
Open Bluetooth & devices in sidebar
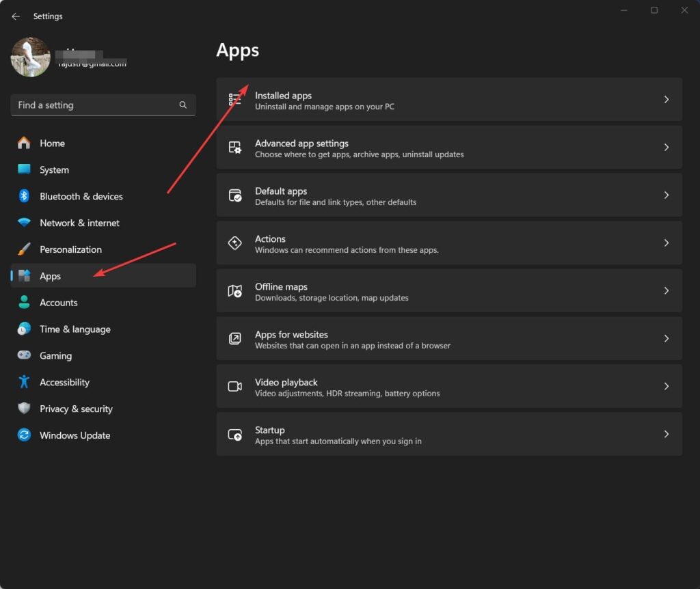(x=81, y=197)
